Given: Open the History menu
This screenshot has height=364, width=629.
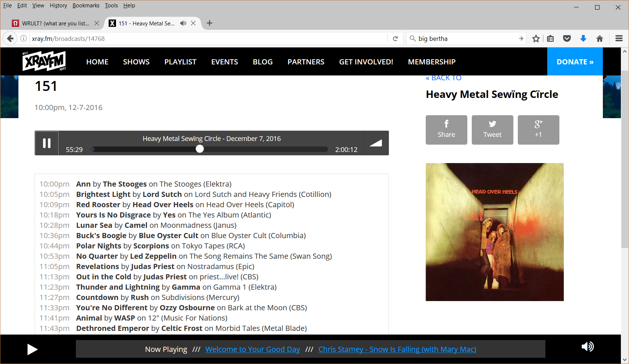Looking at the screenshot, I should [x=59, y=6].
